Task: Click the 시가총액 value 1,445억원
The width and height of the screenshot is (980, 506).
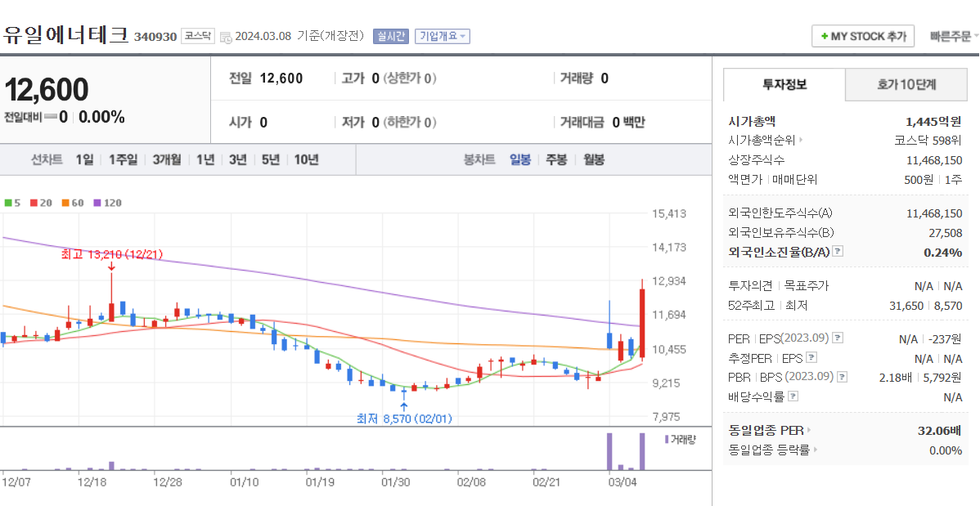Action: tap(933, 121)
